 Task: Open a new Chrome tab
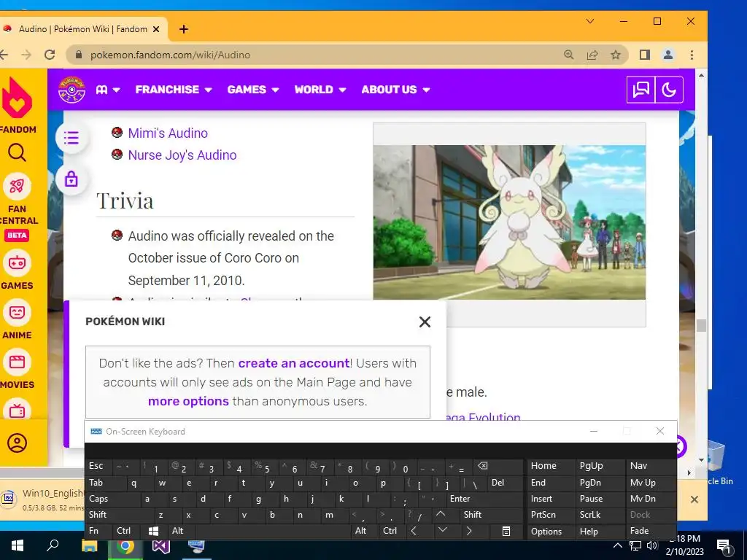click(183, 29)
